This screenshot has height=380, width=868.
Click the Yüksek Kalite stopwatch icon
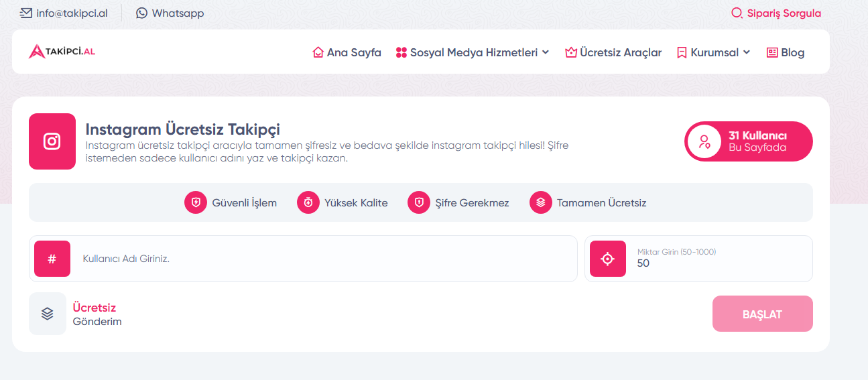tap(308, 202)
